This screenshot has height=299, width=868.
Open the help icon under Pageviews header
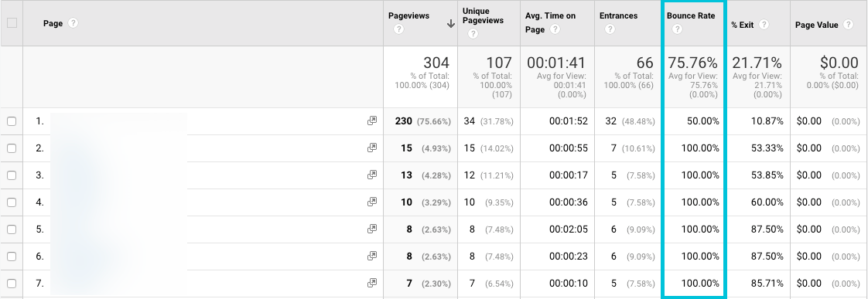(x=398, y=29)
